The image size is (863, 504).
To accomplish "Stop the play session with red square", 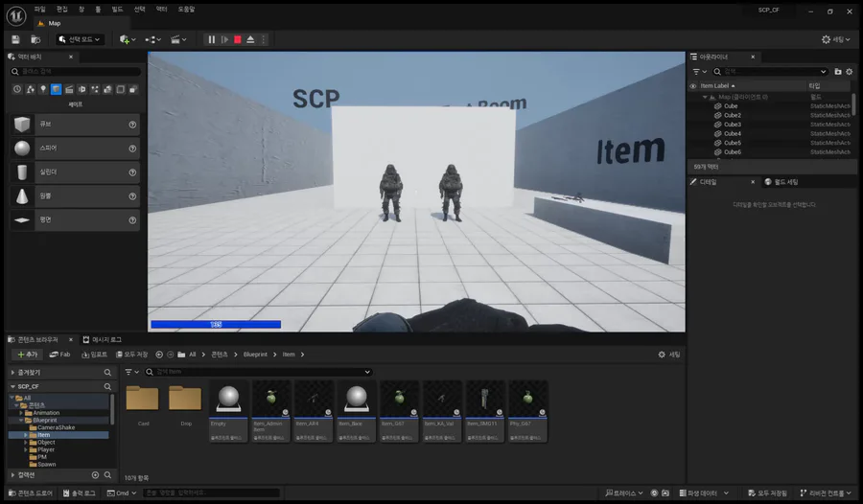I will (238, 39).
